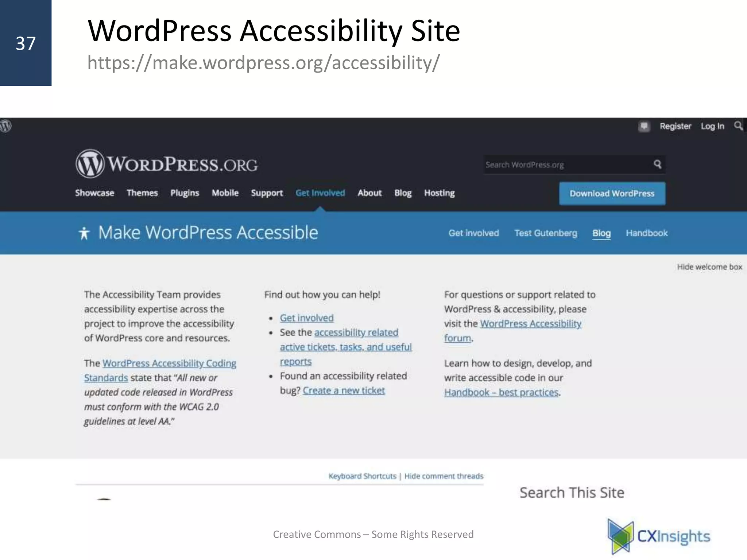Open the About menu item
This screenshot has height=560, width=747.
(x=369, y=193)
